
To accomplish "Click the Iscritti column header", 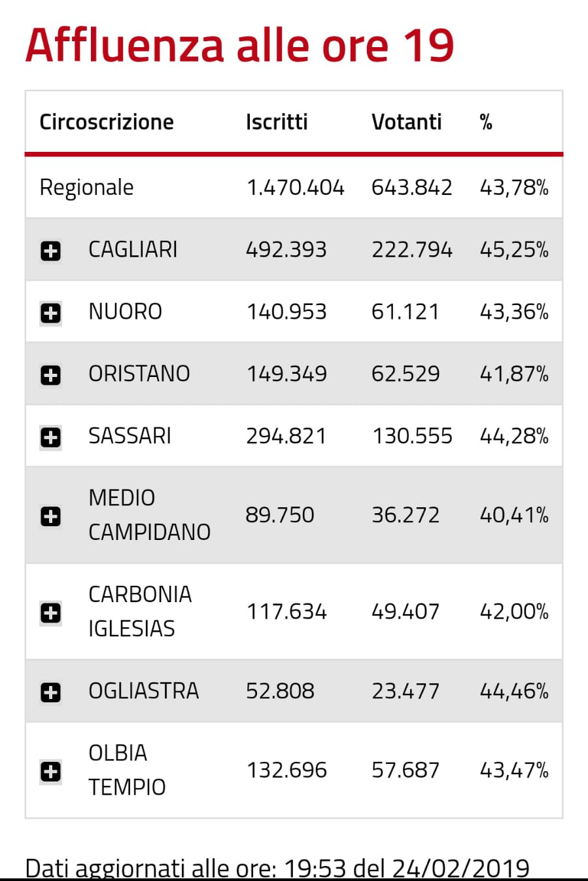I will point(277,122).
